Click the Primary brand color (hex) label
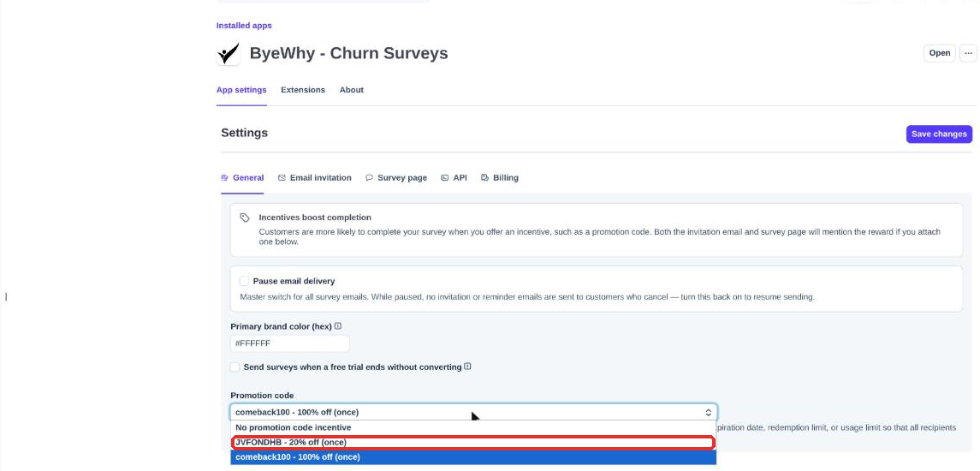Image resolution: width=980 pixels, height=471 pixels. point(282,326)
